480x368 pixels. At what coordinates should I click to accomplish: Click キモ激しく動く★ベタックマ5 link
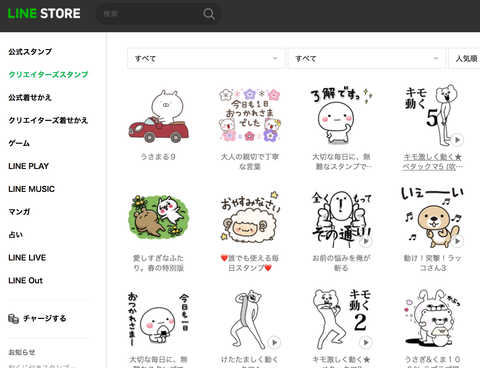[x=433, y=161]
